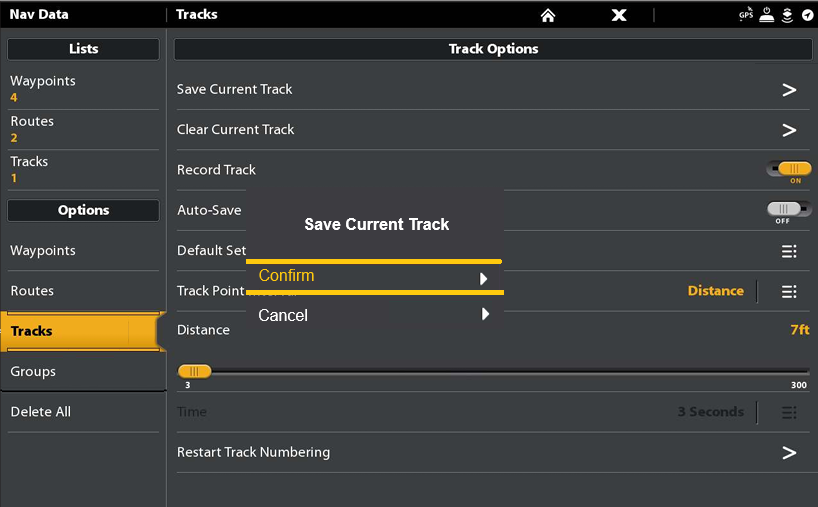The image size is (818, 507).
Task: Cancel the Save Current Track dialog
Action: click(x=373, y=315)
